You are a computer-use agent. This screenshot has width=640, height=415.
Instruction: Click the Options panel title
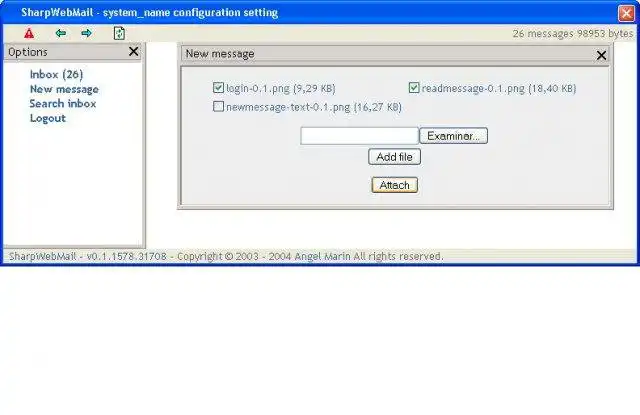pyautogui.click(x=28, y=52)
